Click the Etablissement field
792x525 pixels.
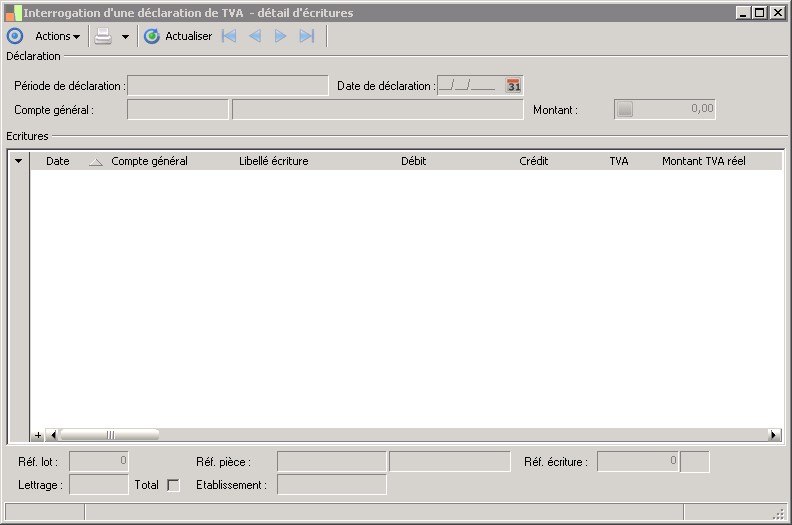331,485
